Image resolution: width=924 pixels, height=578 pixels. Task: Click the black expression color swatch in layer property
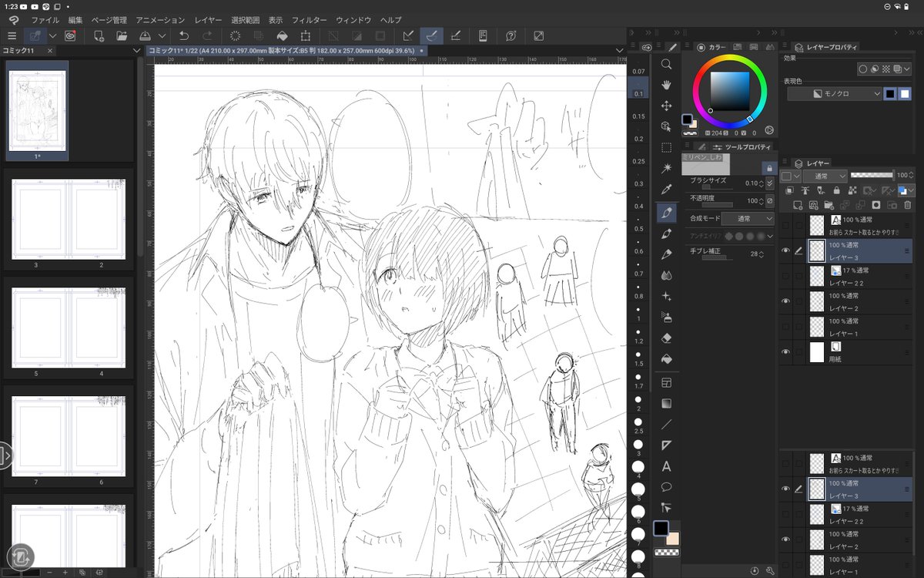click(890, 93)
